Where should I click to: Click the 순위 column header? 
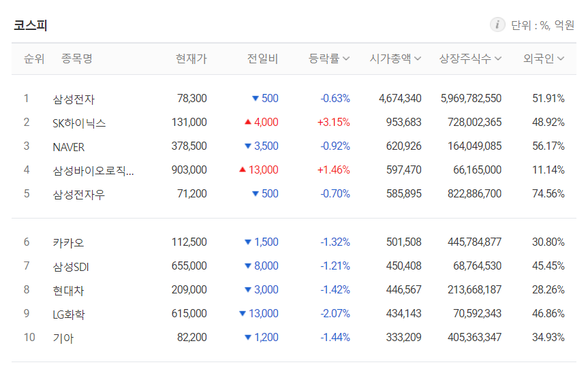click(34, 59)
